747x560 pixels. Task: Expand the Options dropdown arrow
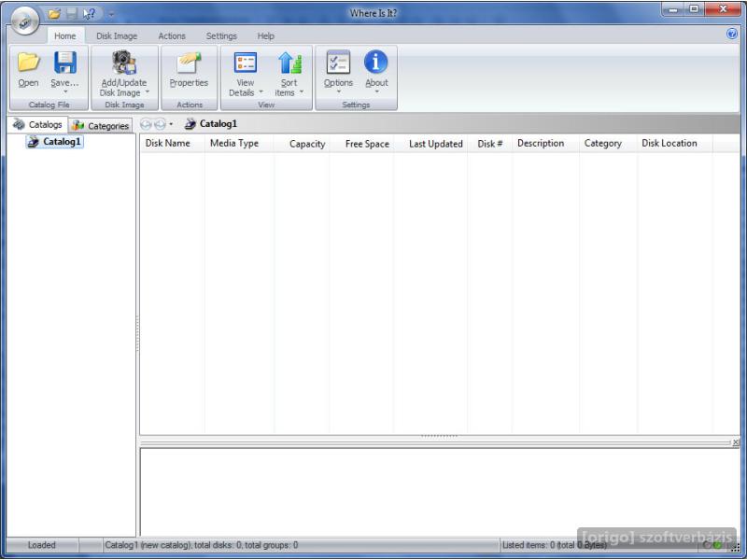tap(339, 91)
